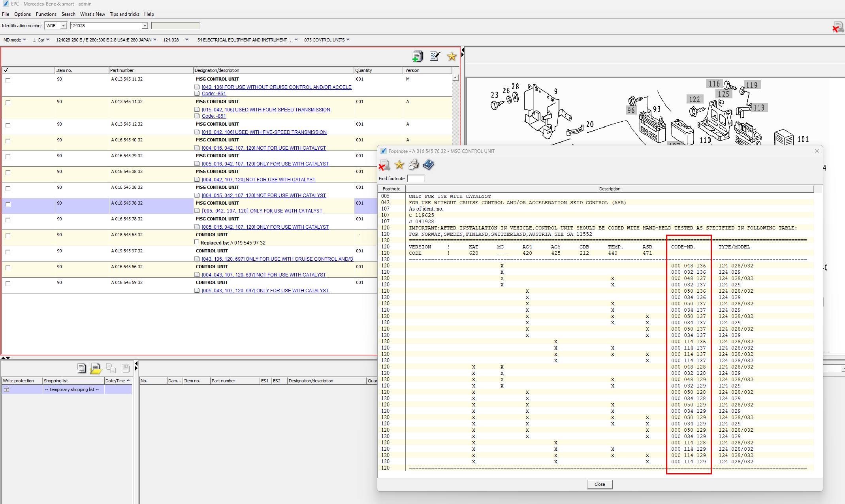This screenshot has width=845, height=504.
Task: Open the Functions menu
Action: coord(46,14)
